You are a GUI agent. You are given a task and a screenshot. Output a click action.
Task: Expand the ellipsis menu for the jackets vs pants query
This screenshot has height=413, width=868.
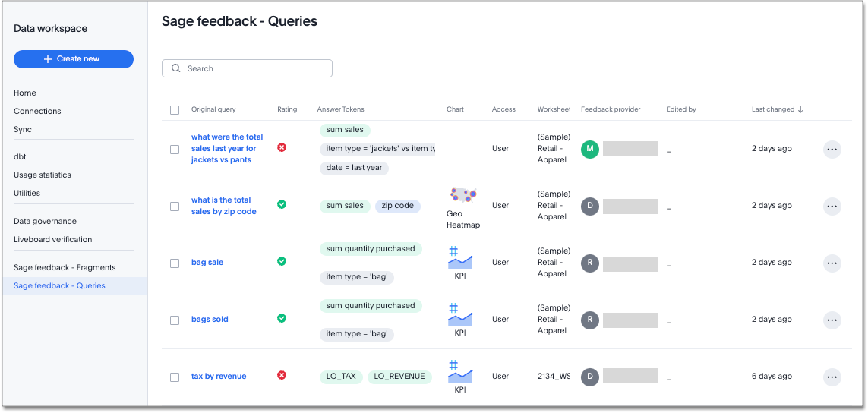point(832,150)
